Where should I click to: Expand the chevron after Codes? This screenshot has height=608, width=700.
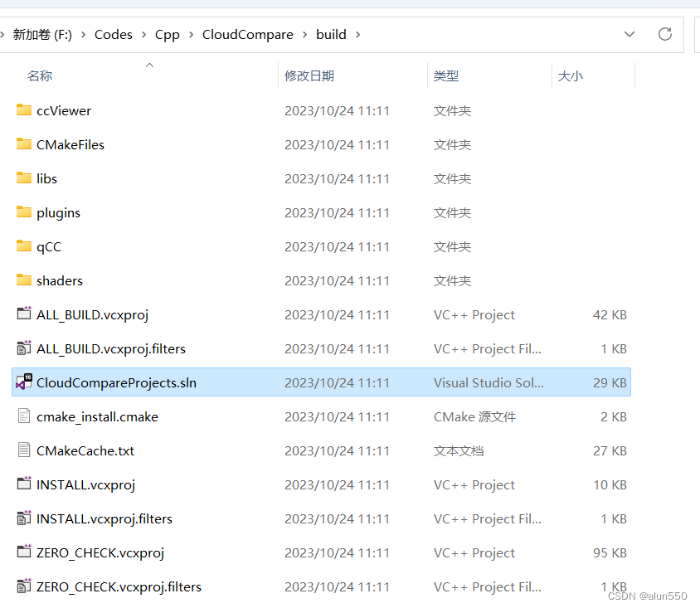(143, 34)
